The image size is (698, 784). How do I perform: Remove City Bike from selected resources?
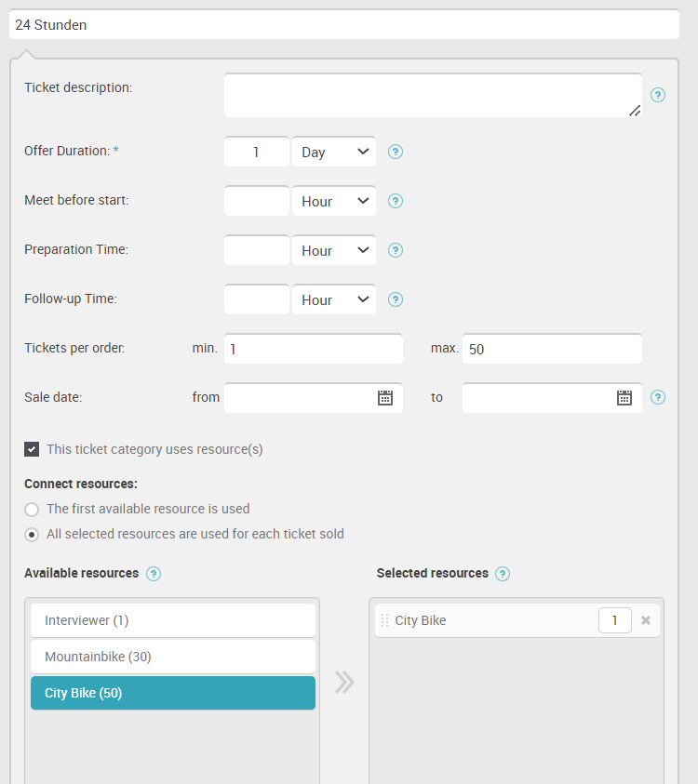(646, 620)
